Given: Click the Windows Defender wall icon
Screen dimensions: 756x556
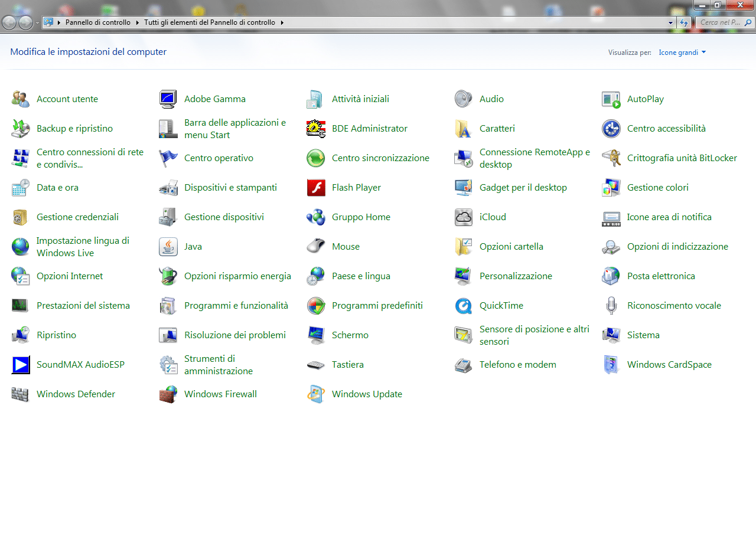Looking at the screenshot, I should (21, 394).
